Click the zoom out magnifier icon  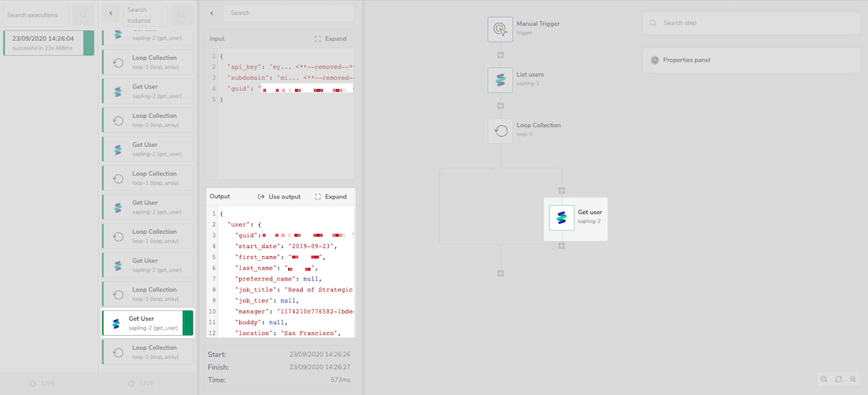tap(825, 379)
